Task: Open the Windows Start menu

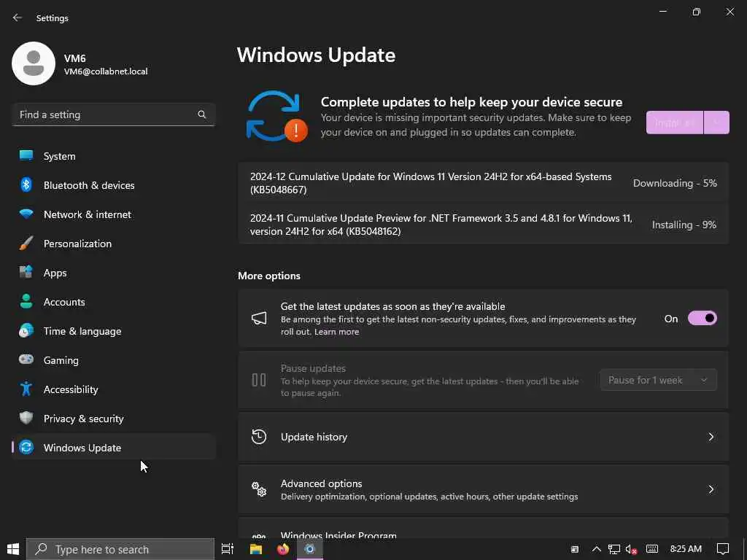Action: tap(13, 549)
